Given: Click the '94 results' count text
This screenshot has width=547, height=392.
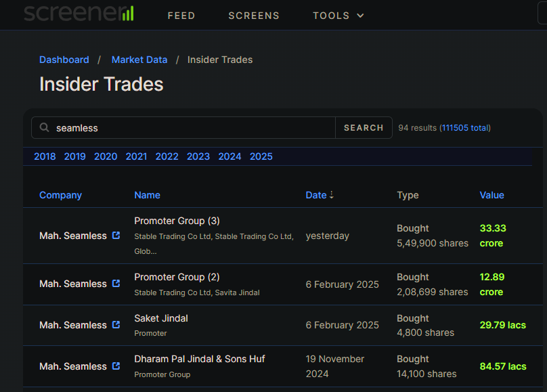Looking at the screenshot, I should (418, 128).
